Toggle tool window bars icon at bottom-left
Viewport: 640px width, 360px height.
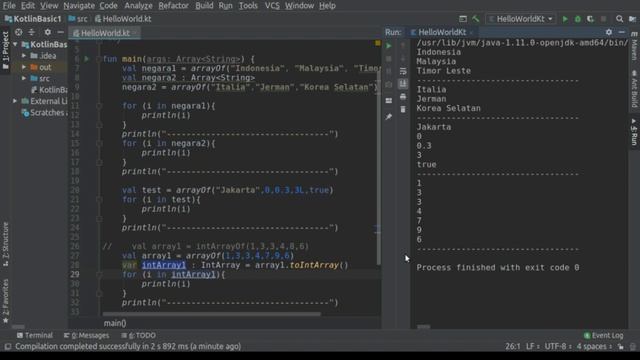coord(7,347)
